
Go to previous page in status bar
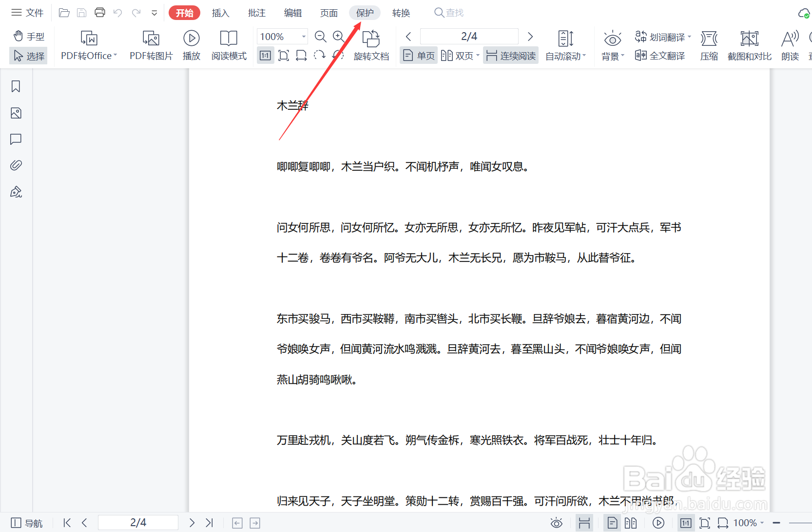click(84, 523)
